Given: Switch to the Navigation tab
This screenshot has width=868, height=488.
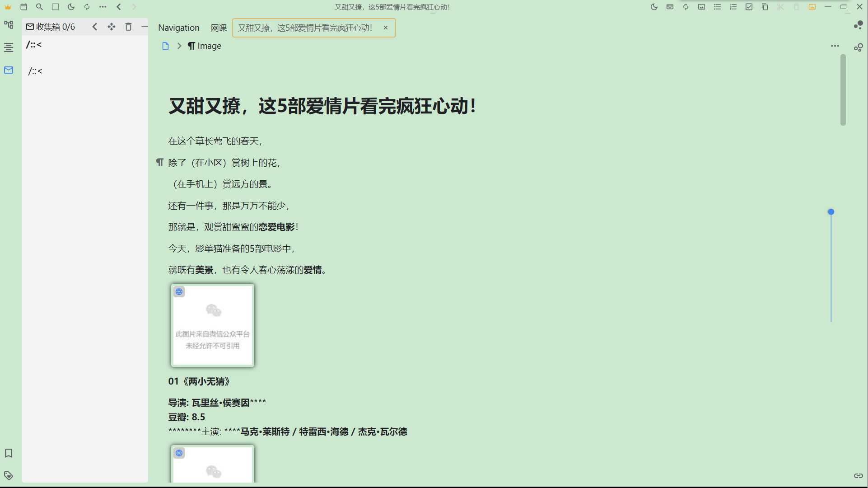Looking at the screenshot, I should [179, 28].
